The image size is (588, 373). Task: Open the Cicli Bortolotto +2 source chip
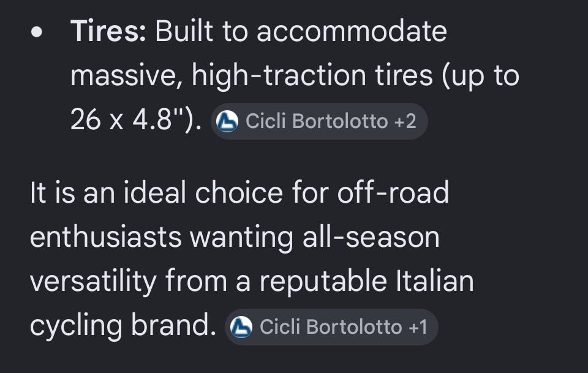319,121
